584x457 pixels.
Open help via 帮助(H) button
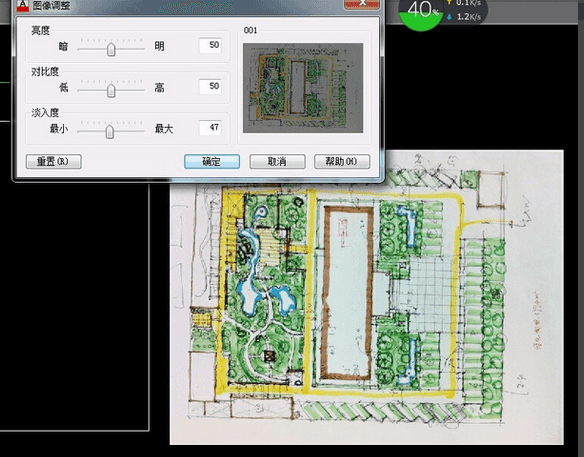[342, 162]
